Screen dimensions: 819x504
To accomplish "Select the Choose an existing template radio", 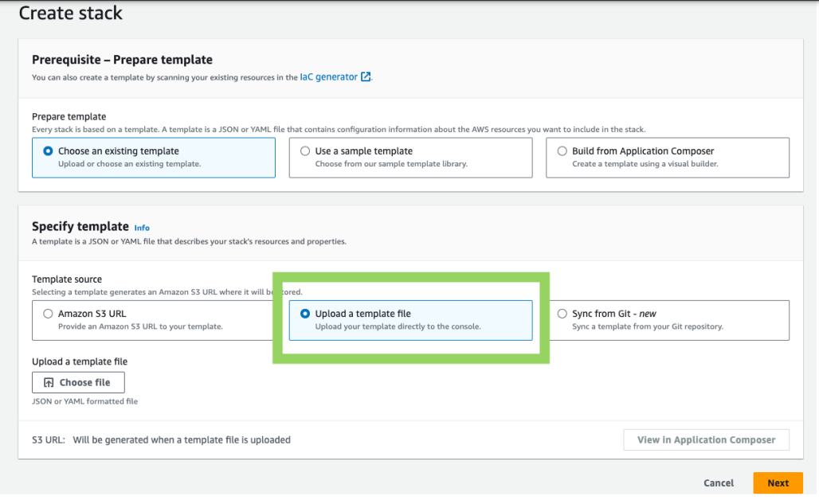I will coord(48,150).
